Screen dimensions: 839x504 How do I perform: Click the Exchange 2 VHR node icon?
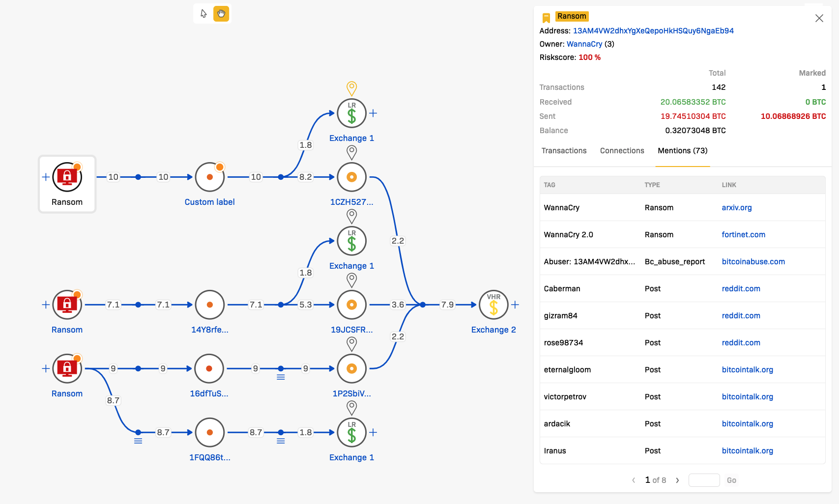click(493, 305)
